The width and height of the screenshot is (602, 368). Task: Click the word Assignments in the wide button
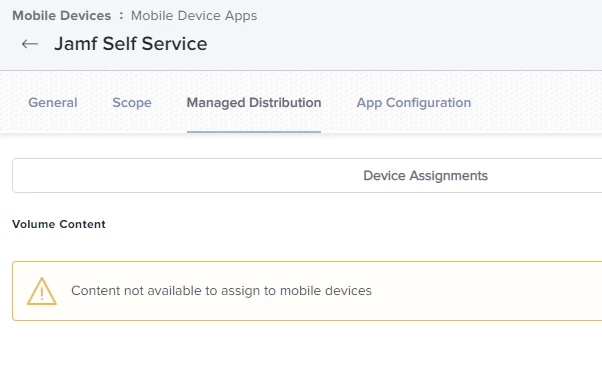[x=448, y=176]
